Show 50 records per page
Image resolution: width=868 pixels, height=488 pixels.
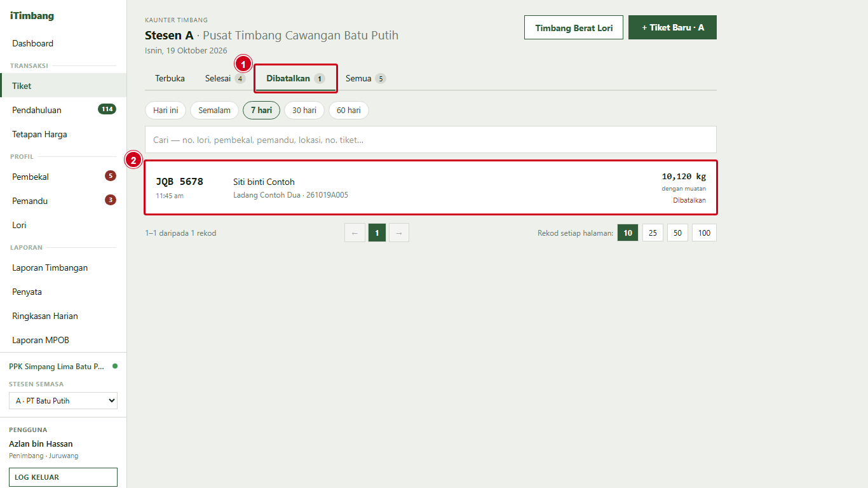[677, 233]
